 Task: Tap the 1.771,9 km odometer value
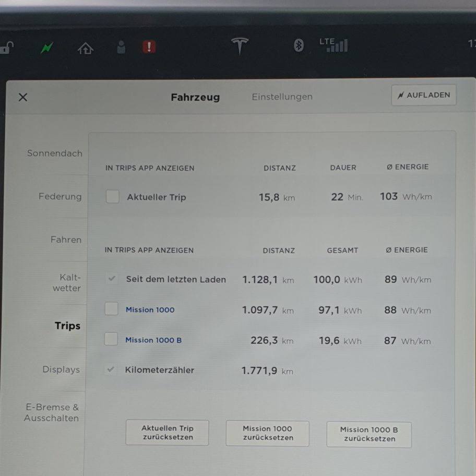point(267,371)
